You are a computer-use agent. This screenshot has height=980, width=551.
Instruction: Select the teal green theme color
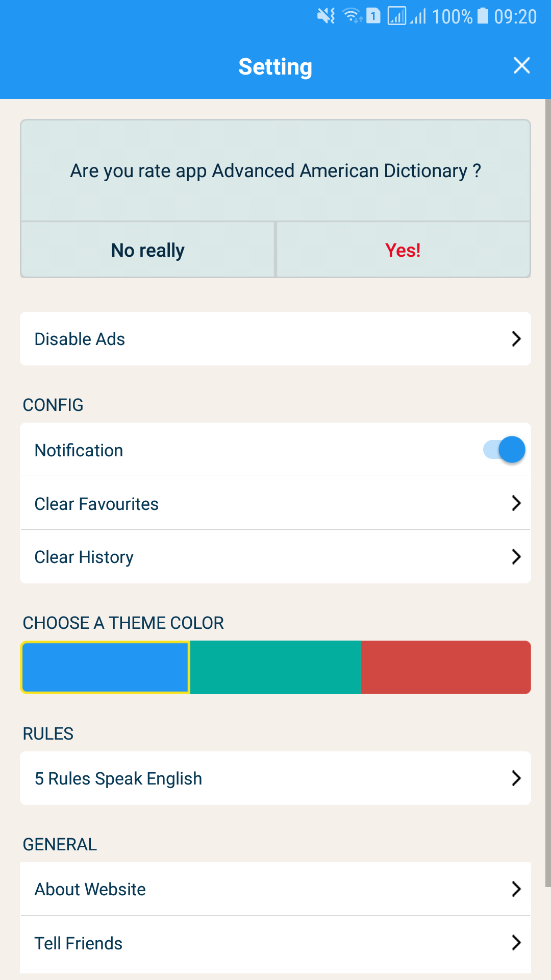[x=275, y=668]
